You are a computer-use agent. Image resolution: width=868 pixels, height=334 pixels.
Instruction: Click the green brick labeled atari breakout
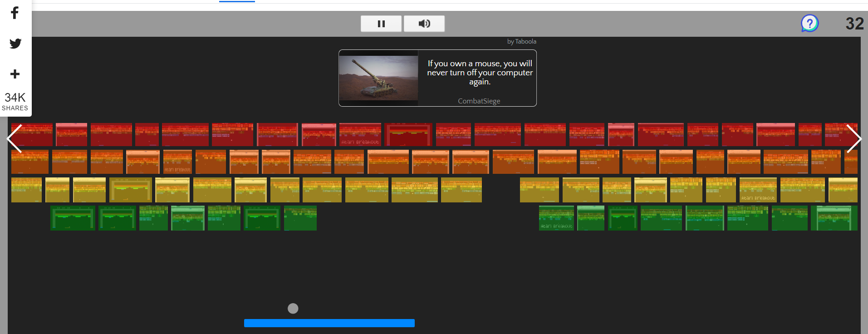[556, 218]
